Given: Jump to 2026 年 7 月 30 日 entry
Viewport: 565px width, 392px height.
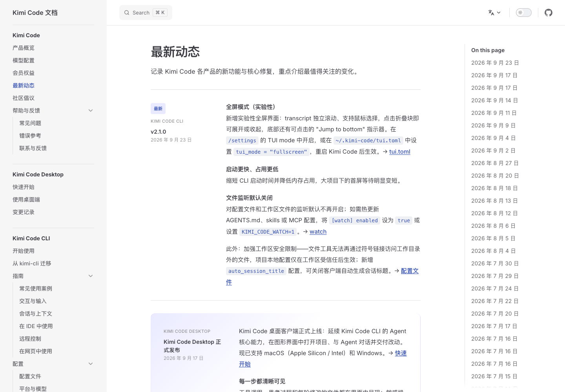Looking at the screenshot, I should [x=495, y=263].
